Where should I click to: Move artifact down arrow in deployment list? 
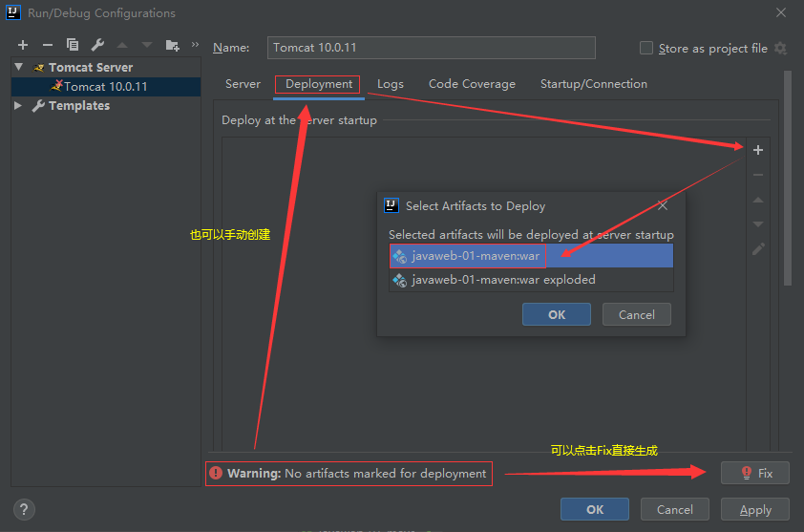[x=758, y=224]
